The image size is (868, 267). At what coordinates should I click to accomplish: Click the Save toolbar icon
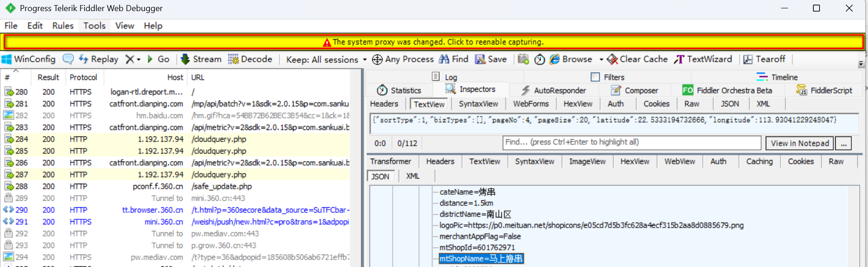coord(480,59)
